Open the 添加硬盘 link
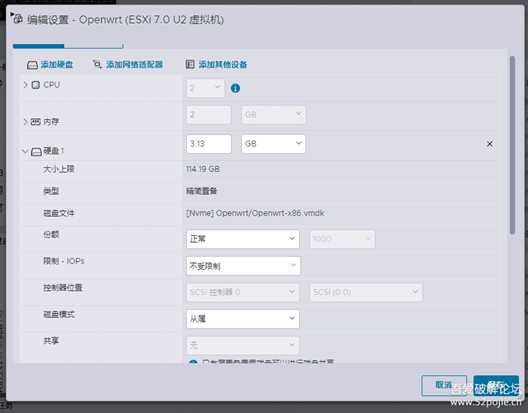The height and width of the screenshot is (413, 528). tap(57, 64)
